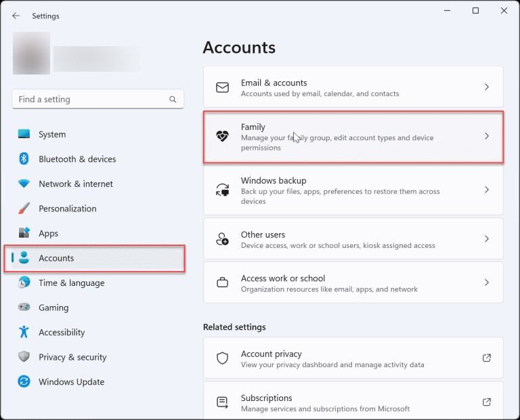
Task: Click the Time & language clock icon
Action: pos(24,282)
